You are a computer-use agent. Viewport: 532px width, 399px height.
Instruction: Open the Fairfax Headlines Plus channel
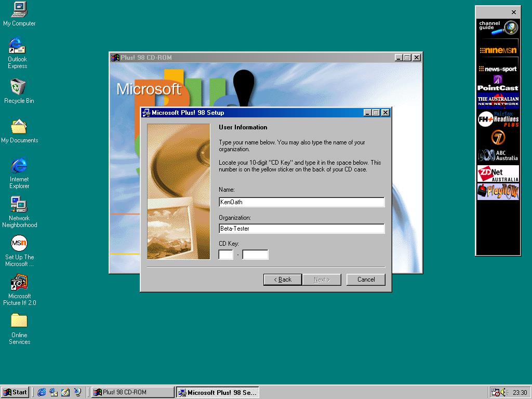click(x=498, y=119)
